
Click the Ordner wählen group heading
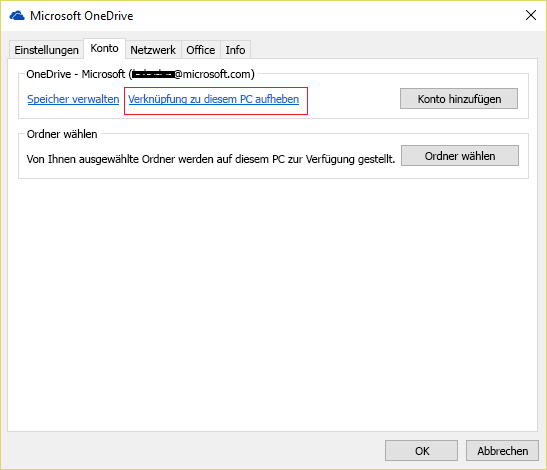[x=62, y=134]
